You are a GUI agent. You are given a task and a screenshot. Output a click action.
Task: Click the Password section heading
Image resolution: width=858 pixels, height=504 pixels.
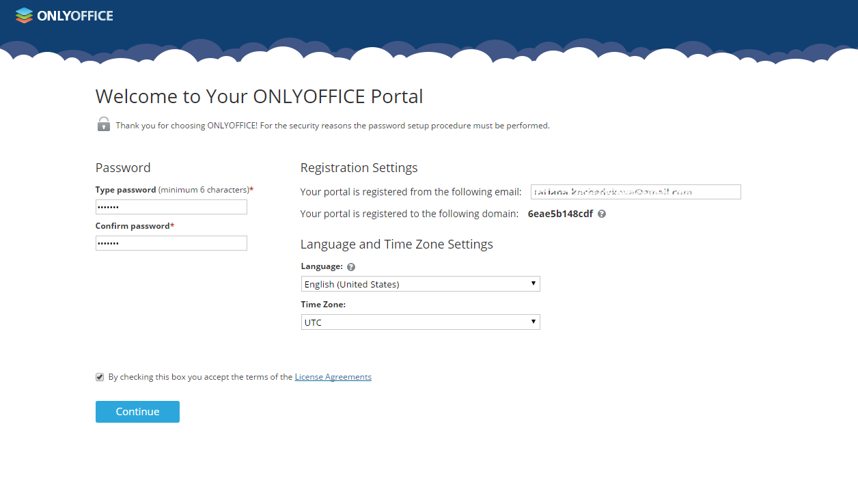click(123, 168)
